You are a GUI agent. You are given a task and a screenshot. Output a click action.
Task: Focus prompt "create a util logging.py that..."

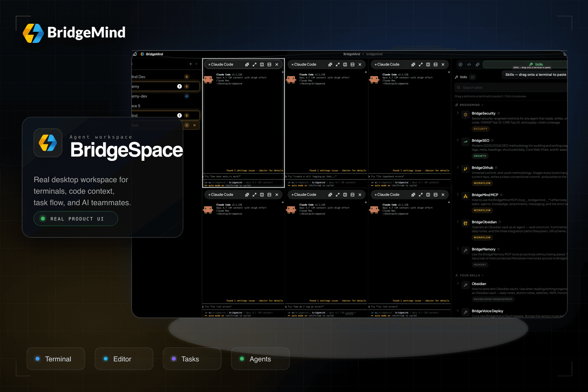326,176
